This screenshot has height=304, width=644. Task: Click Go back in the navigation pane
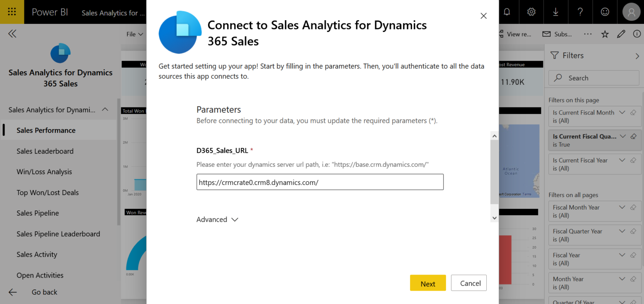click(x=33, y=292)
